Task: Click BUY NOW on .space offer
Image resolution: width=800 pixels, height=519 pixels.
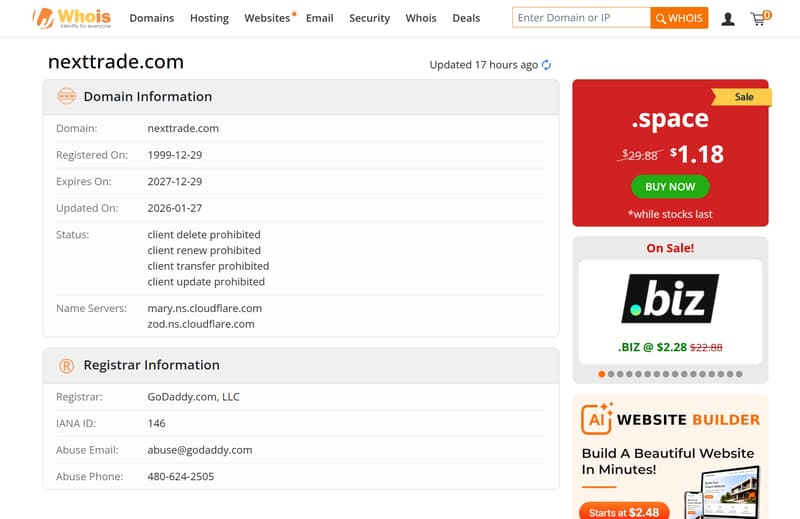Action: tap(670, 187)
